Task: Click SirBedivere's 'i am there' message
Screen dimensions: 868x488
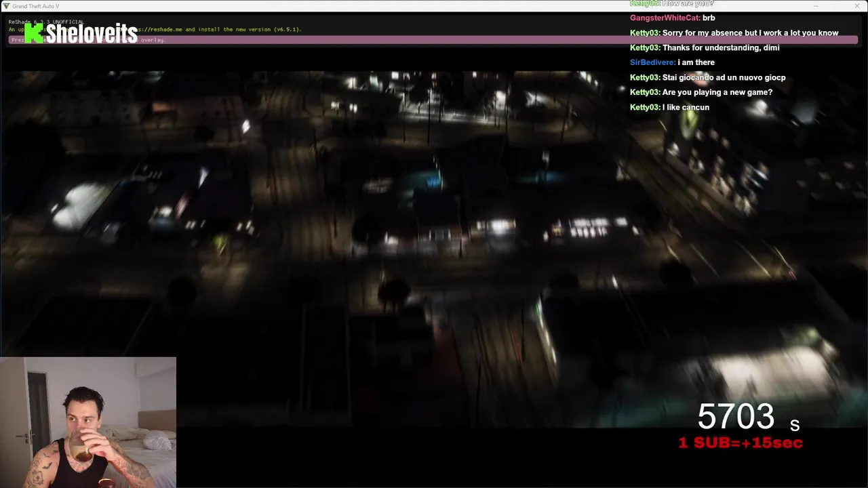Action: 672,62
